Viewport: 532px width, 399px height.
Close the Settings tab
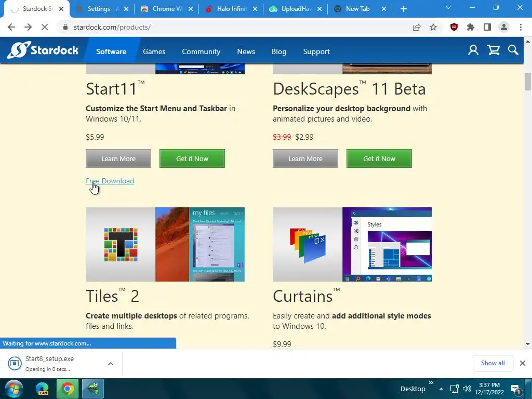126,9
